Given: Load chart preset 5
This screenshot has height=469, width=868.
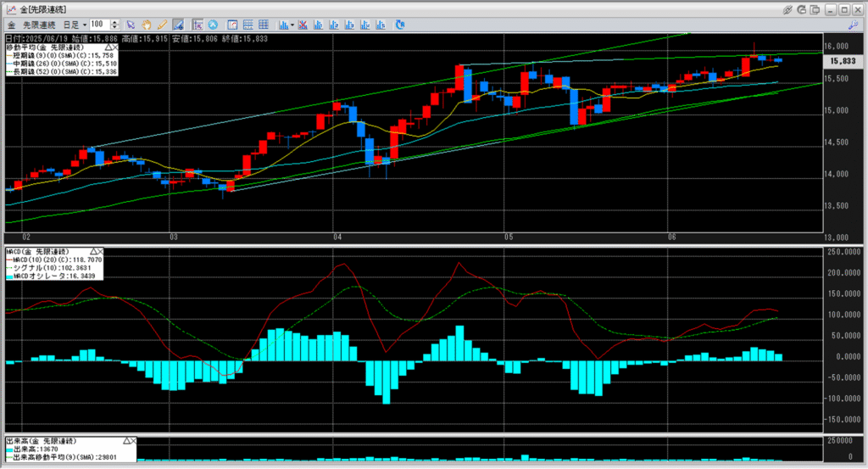Looking at the screenshot, I should coord(381,25).
